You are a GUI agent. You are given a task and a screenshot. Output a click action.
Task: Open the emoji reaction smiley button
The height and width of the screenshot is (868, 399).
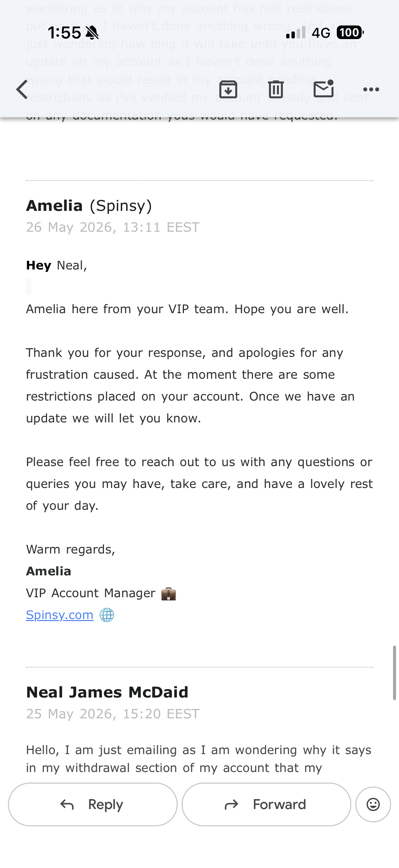[373, 804]
